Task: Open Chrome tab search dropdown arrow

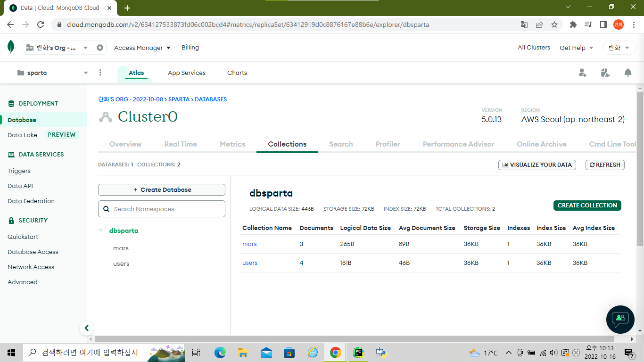Action: [568, 7]
